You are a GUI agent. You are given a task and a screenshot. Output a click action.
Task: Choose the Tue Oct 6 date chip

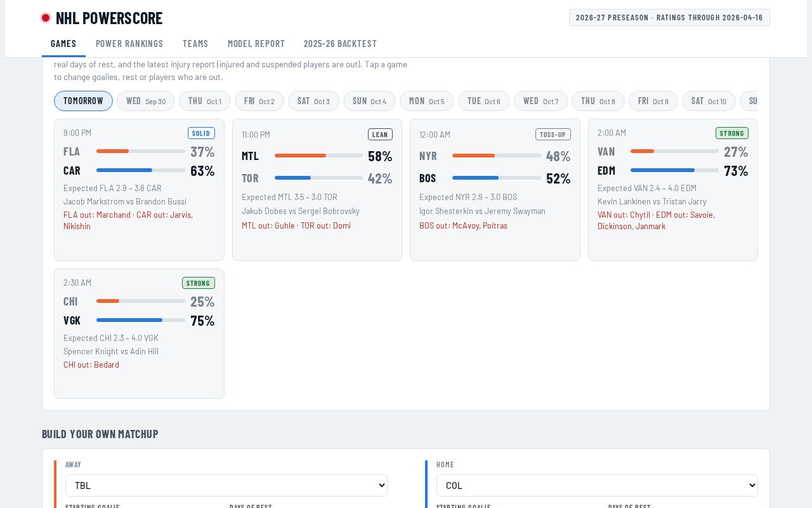pos(484,101)
